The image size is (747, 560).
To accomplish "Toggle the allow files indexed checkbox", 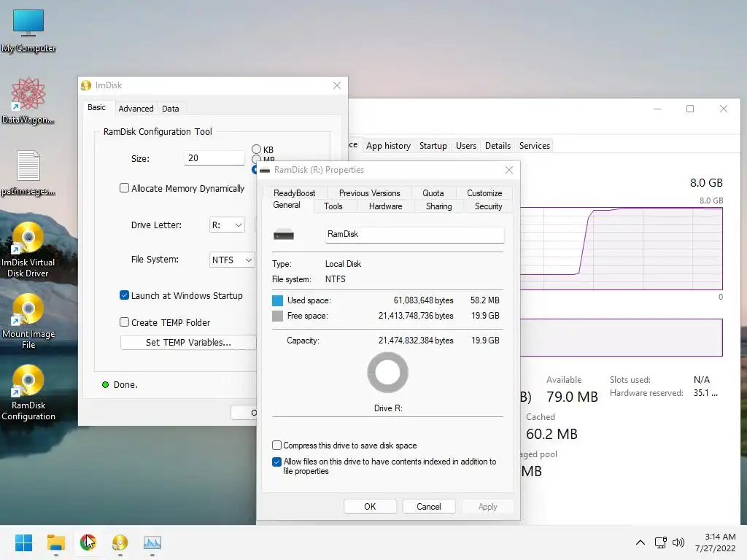I will tap(276, 462).
